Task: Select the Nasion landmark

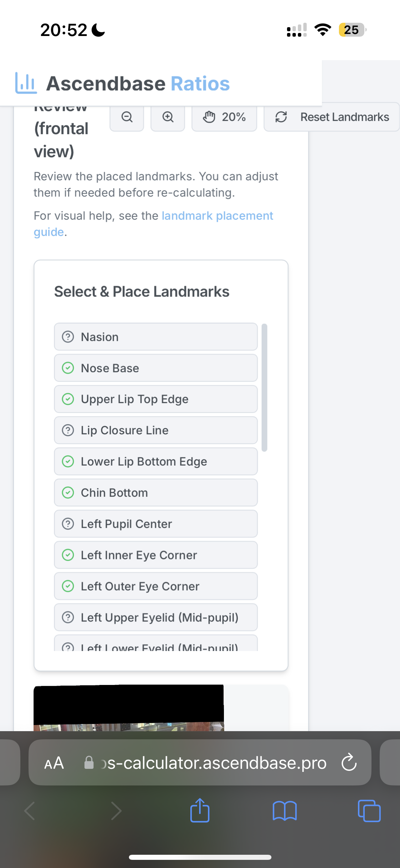Action: (x=156, y=337)
